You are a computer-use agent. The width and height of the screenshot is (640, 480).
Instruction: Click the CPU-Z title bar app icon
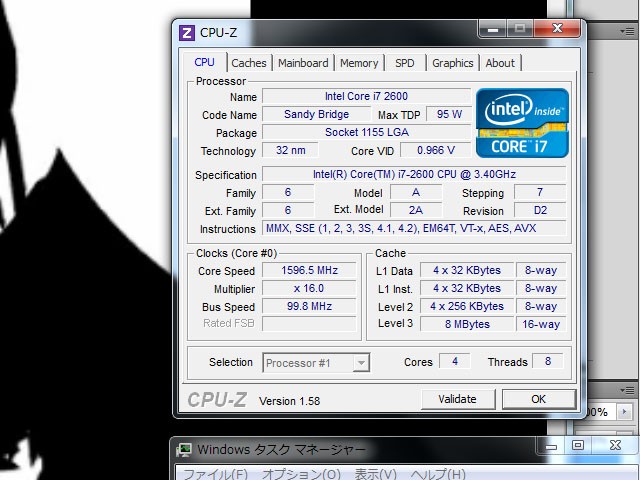(187, 33)
